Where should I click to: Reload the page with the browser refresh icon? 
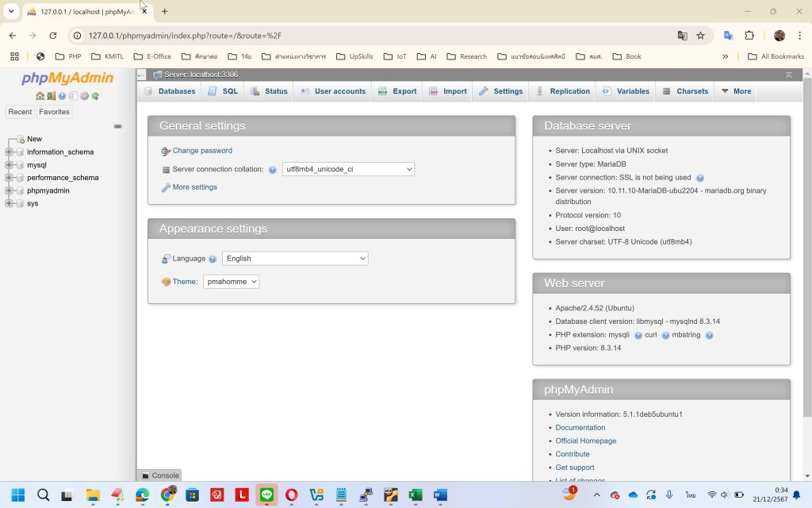[53, 36]
